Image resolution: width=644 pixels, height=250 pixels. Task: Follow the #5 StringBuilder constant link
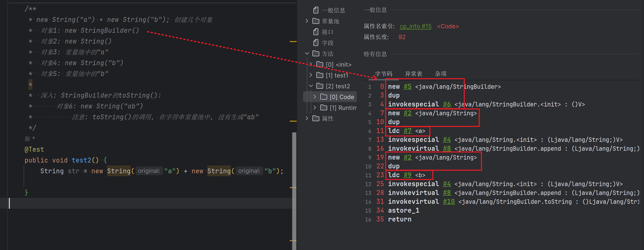click(x=407, y=87)
